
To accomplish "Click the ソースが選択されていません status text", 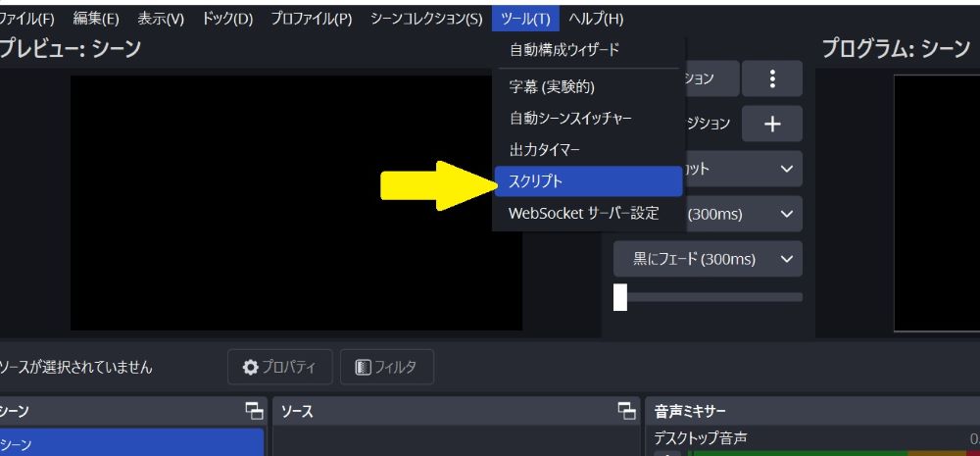I will [75, 368].
